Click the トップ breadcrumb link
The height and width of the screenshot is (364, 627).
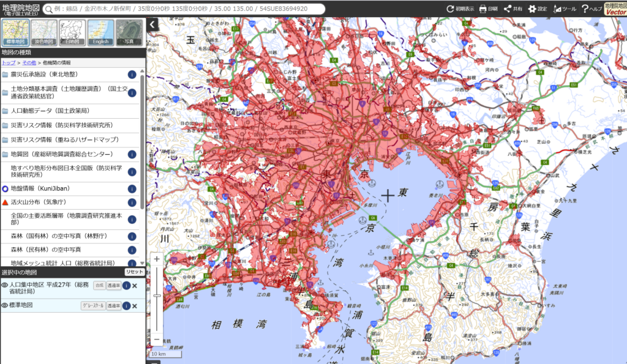tap(9, 62)
